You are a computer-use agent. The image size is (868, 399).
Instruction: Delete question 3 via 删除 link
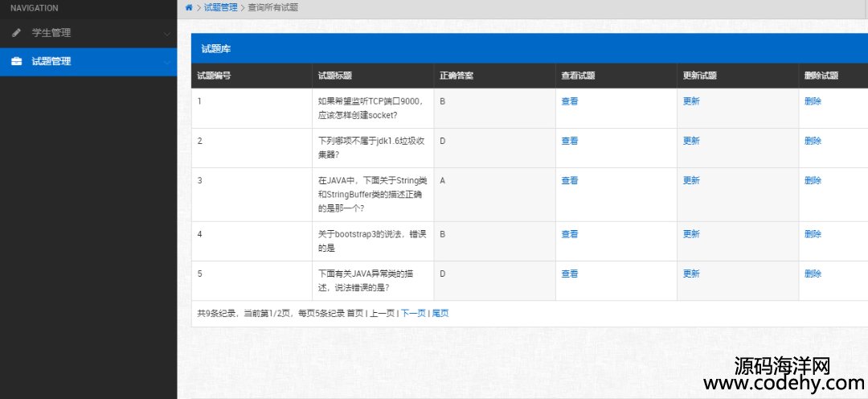[x=813, y=181]
